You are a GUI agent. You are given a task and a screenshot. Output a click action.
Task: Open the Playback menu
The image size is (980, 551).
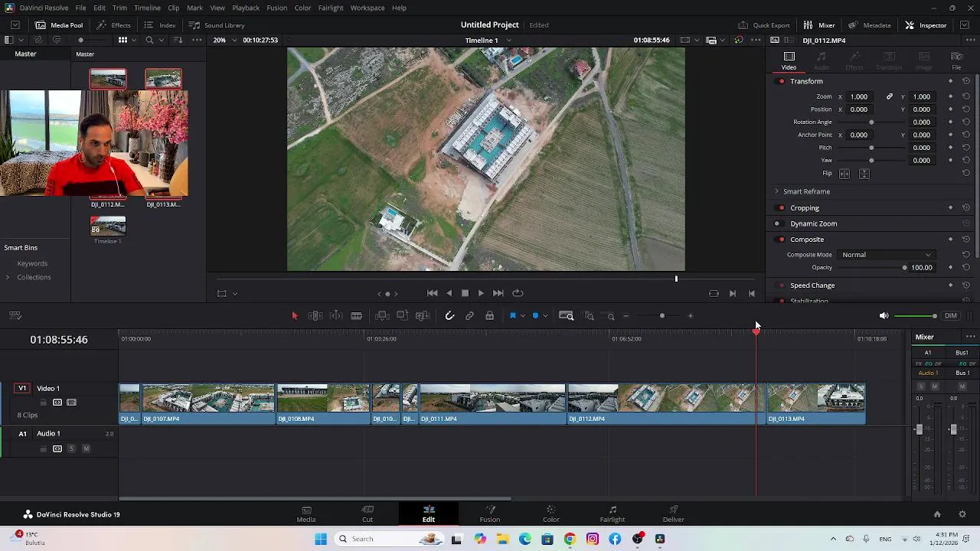pos(246,8)
